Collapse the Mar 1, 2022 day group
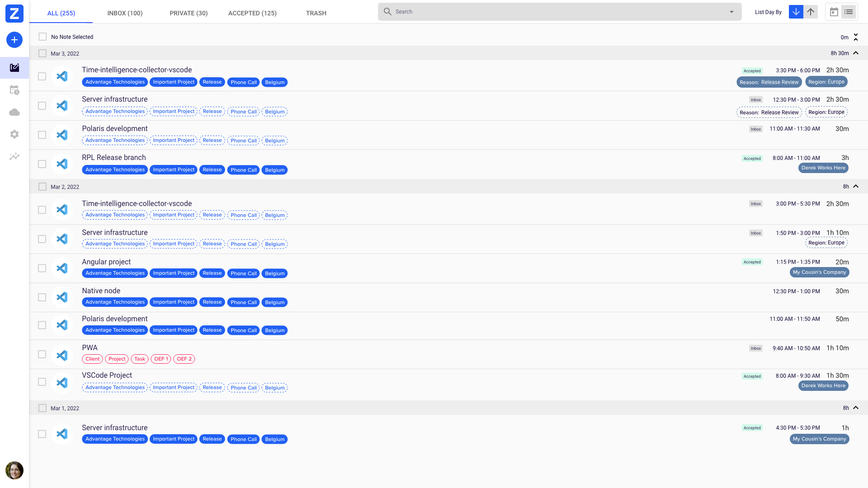868x488 pixels. point(856,408)
